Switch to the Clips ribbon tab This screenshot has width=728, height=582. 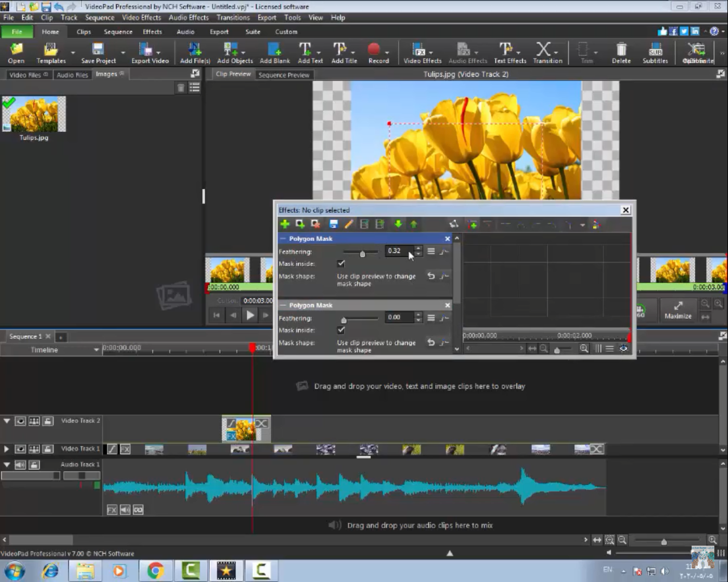(84, 32)
